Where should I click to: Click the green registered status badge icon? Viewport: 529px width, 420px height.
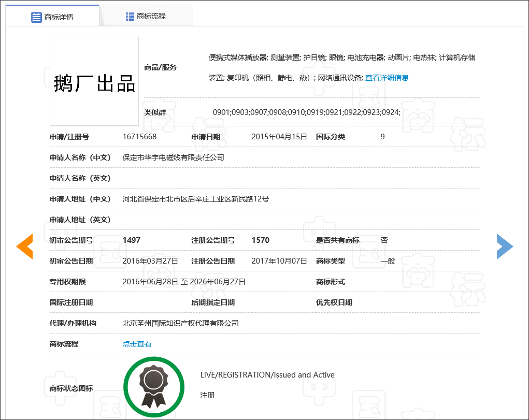(x=154, y=387)
